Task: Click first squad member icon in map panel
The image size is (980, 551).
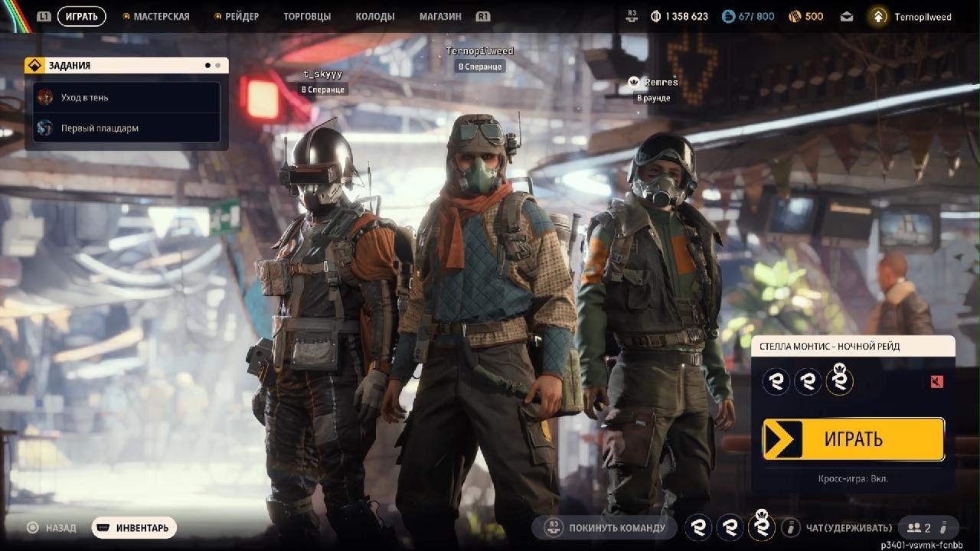Action: click(x=776, y=381)
